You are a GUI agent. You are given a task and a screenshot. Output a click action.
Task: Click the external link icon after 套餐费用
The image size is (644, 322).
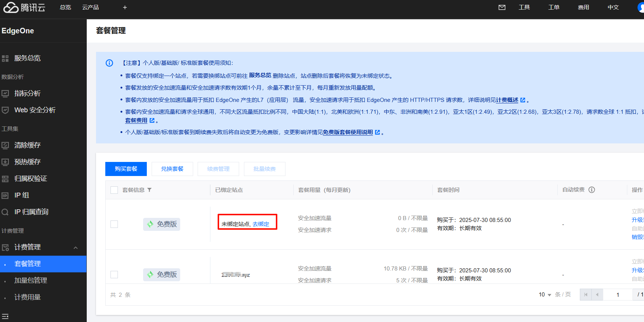pos(152,120)
